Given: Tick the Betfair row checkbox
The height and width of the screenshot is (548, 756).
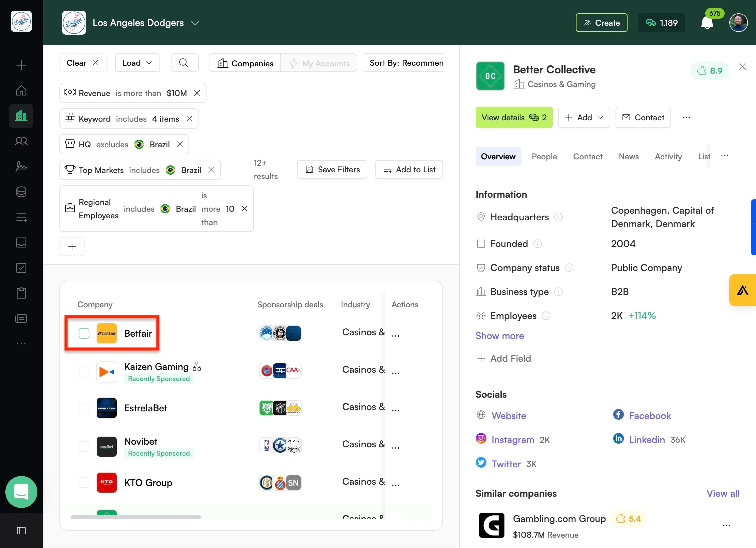Looking at the screenshot, I should click(84, 333).
